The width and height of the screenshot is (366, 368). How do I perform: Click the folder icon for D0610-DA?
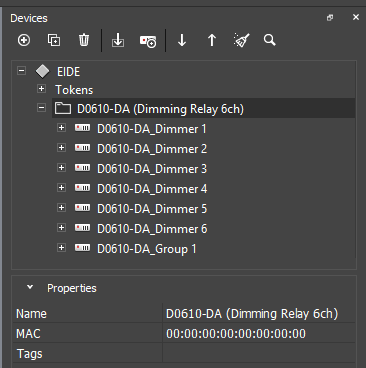point(63,108)
